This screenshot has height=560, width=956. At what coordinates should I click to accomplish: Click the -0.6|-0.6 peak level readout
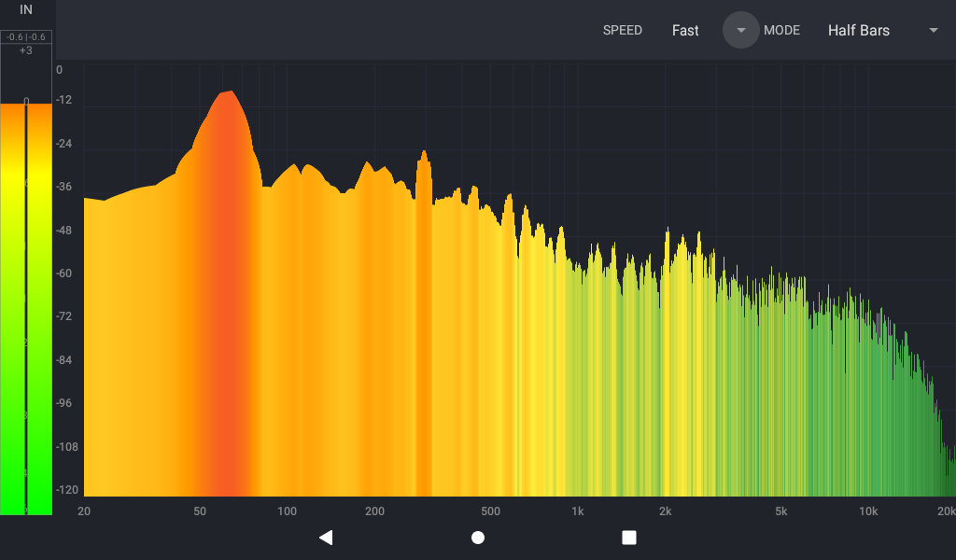25,37
